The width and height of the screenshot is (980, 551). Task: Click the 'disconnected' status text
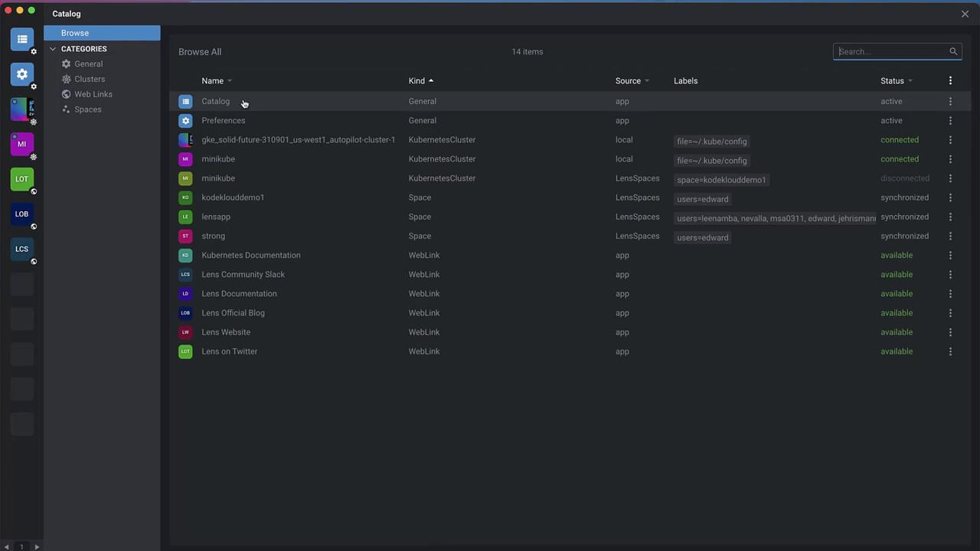pos(905,178)
